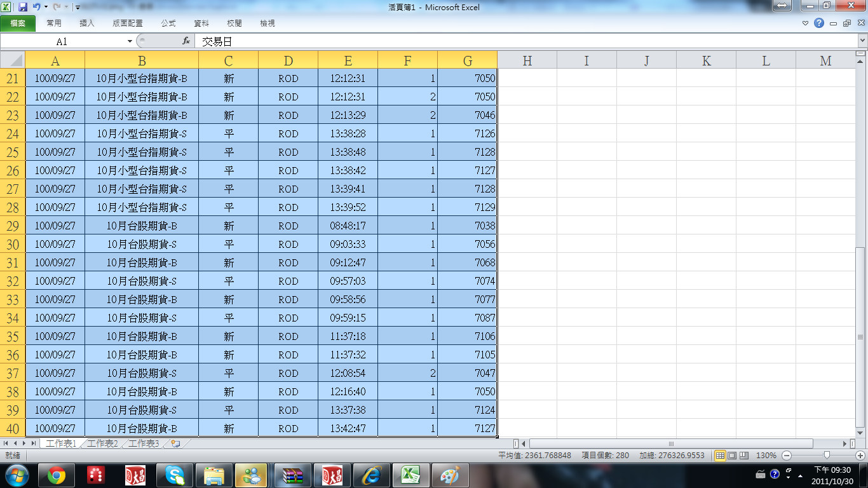Open Skype from taskbar
The width and height of the screenshot is (868, 488).
174,475
